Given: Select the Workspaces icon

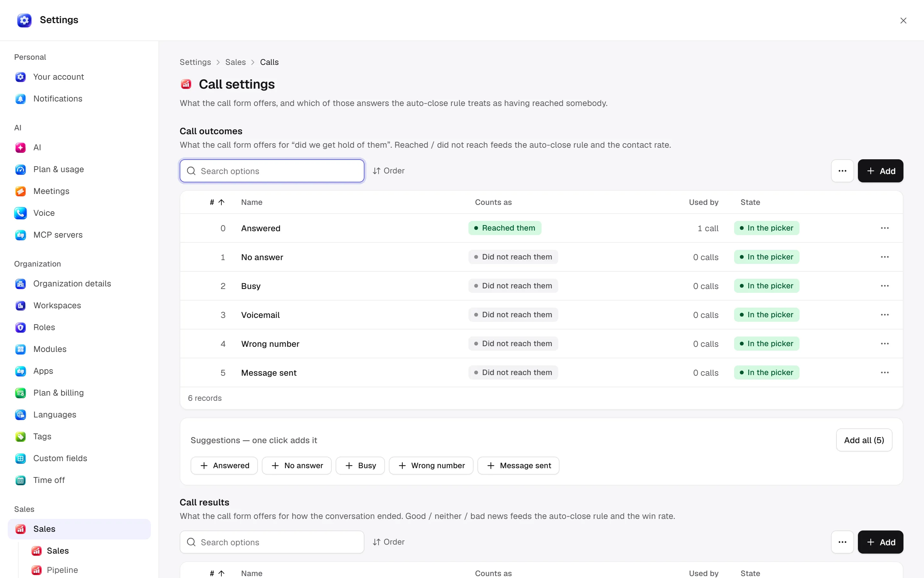Looking at the screenshot, I should (21, 305).
